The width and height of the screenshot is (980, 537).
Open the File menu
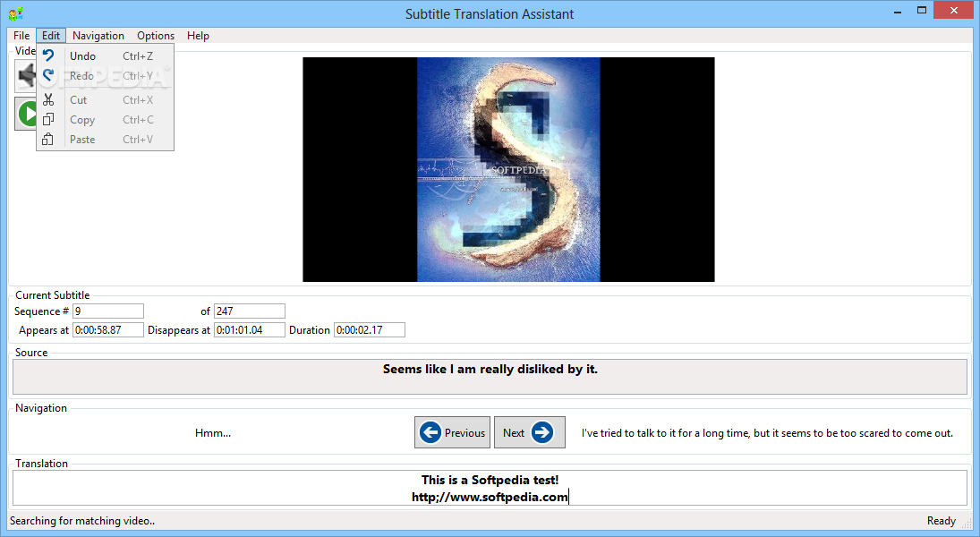pyautogui.click(x=21, y=36)
